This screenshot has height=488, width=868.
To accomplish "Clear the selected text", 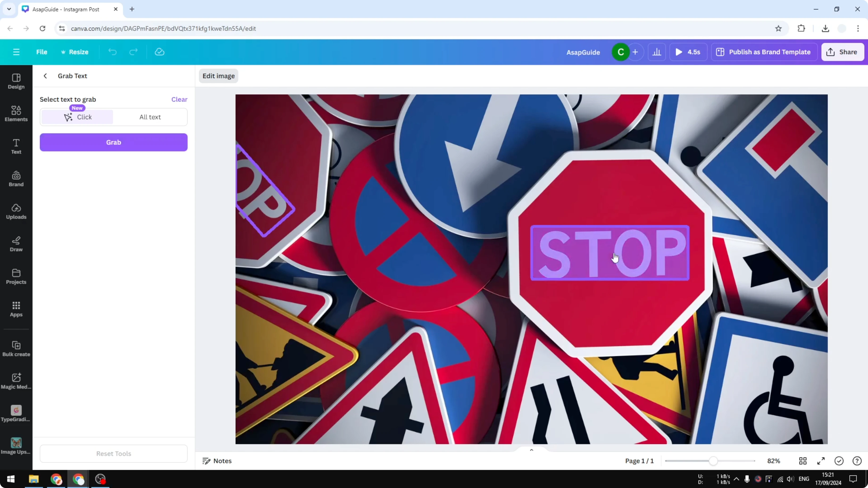I will coord(179,99).
